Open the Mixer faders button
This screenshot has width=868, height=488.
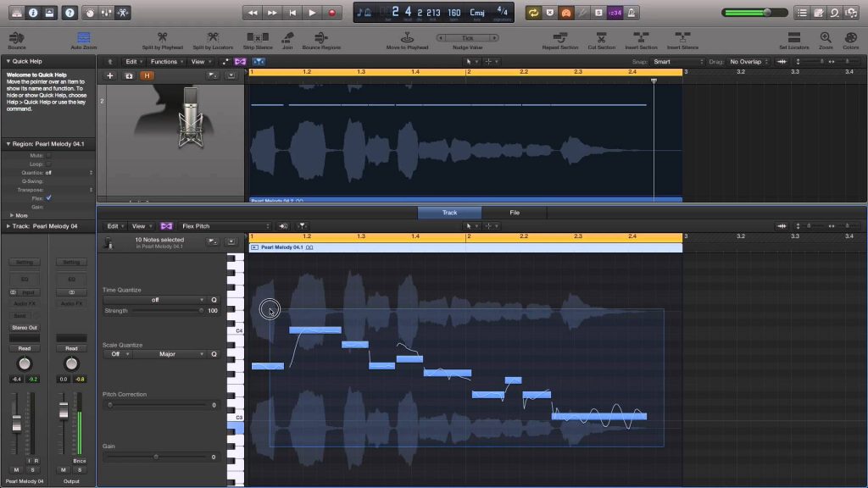106,12
